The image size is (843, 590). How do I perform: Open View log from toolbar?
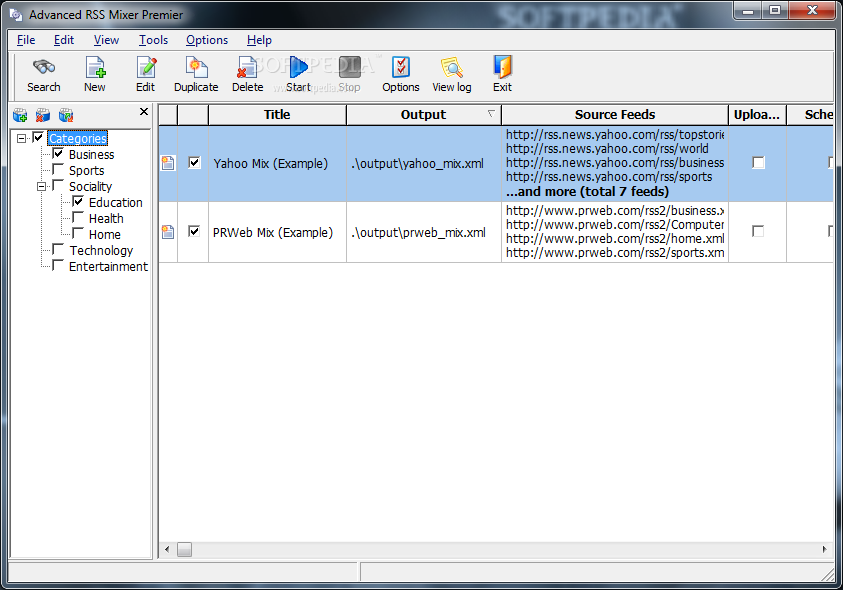coord(452,74)
